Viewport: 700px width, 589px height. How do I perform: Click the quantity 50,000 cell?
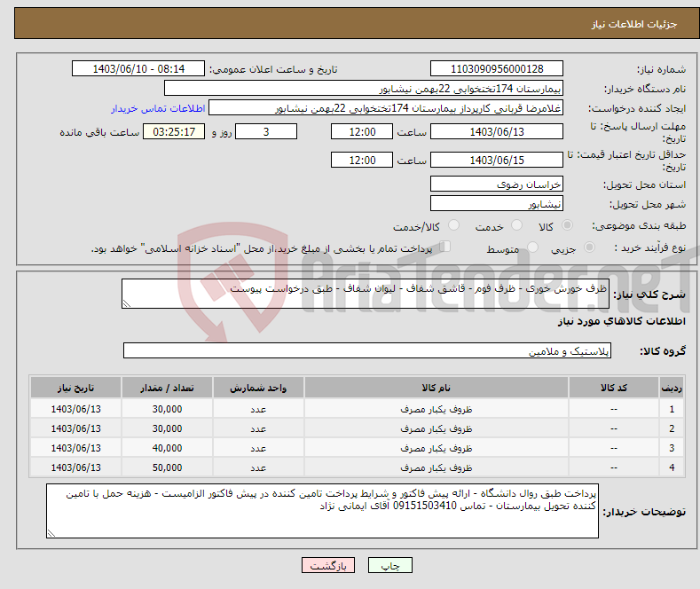click(167, 467)
